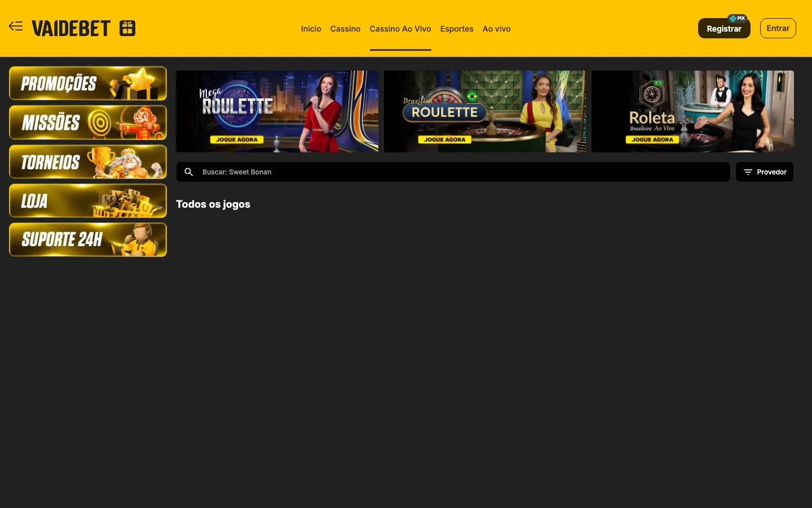The height and width of the screenshot is (508, 812).
Task: Open the Provedor filter dropdown
Action: coord(765,172)
